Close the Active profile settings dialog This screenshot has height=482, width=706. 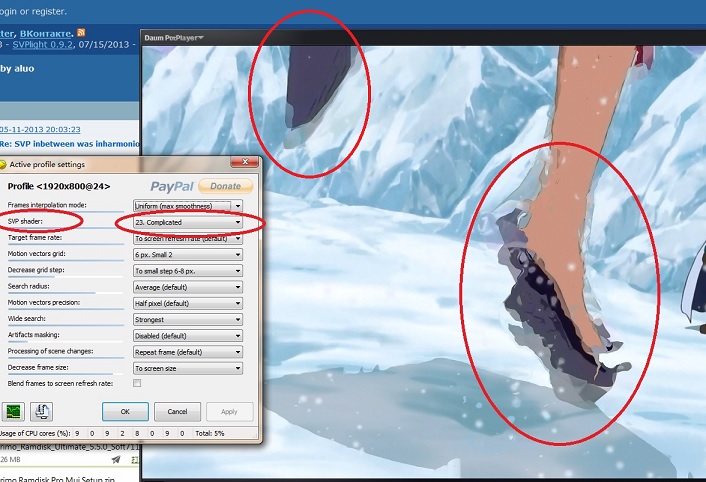pyautogui.click(x=244, y=164)
